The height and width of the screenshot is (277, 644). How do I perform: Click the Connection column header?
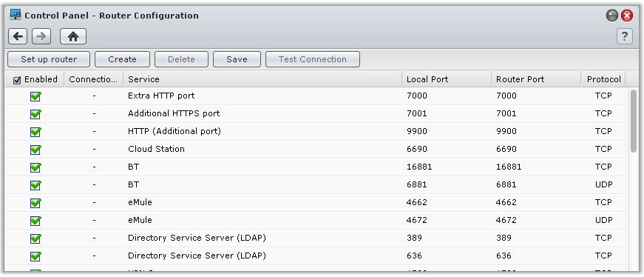pyautogui.click(x=94, y=79)
